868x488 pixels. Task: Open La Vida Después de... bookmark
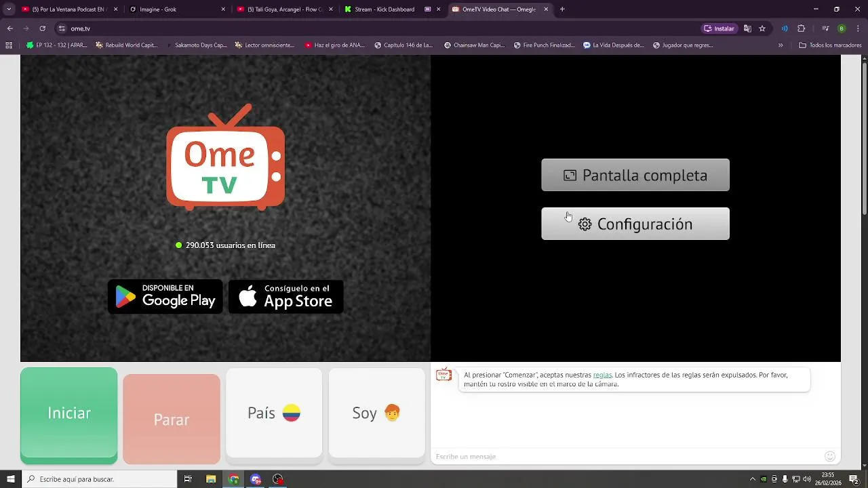click(614, 45)
